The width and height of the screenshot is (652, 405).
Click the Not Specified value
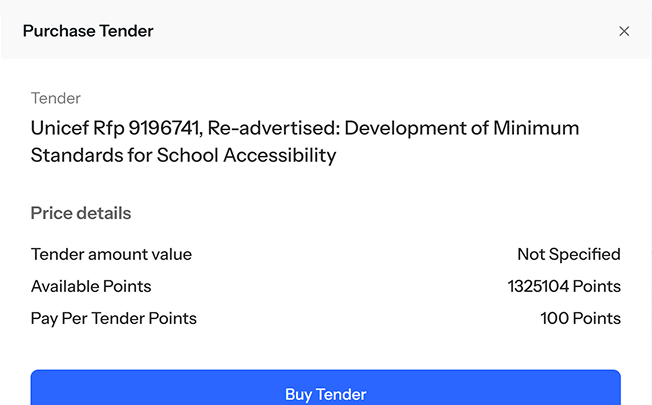coord(568,254)
